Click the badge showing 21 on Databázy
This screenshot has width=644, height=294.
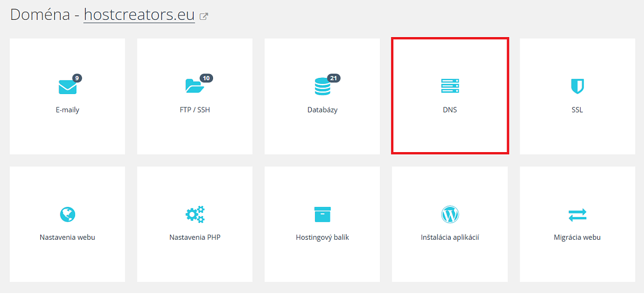click(333, 78)
